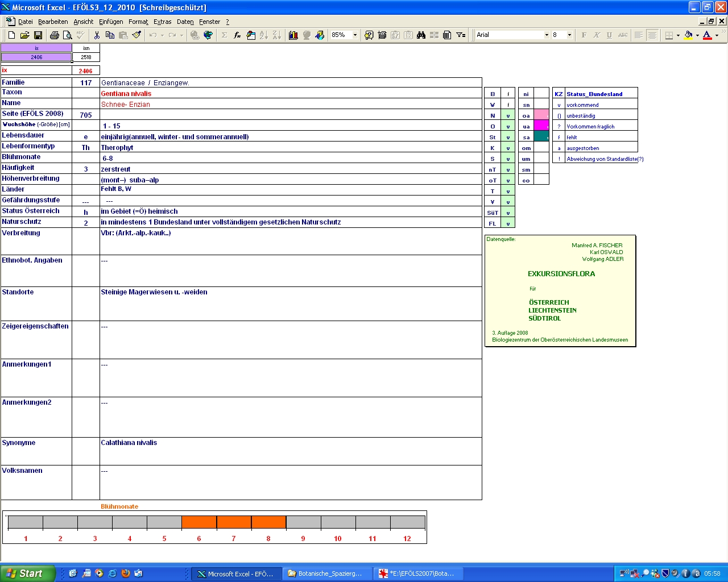Click the teal sa color cell
Viewport: 728px width, 582px height.
[541, 136]
